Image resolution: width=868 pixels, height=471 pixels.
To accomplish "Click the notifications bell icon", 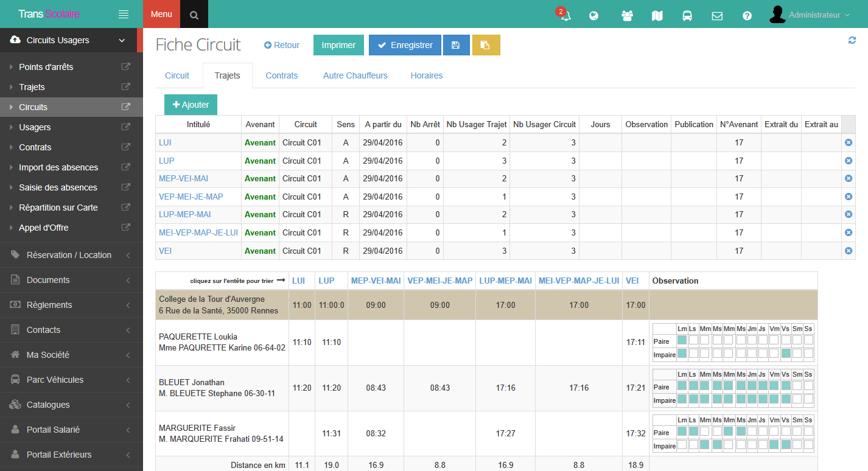I will (565, 16).
